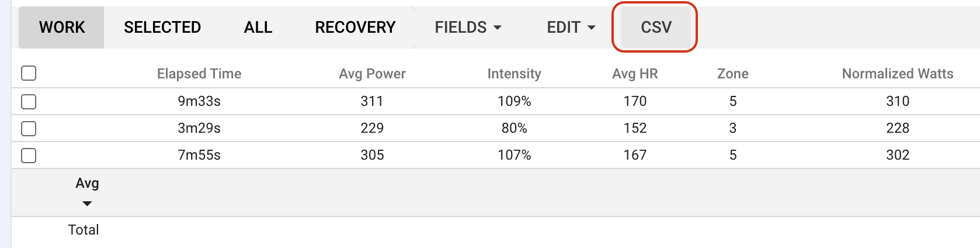This screenshot has width=980, height=248.
Task: Open the FIELDS dropdown menu
Action: (x=468, y=27)
